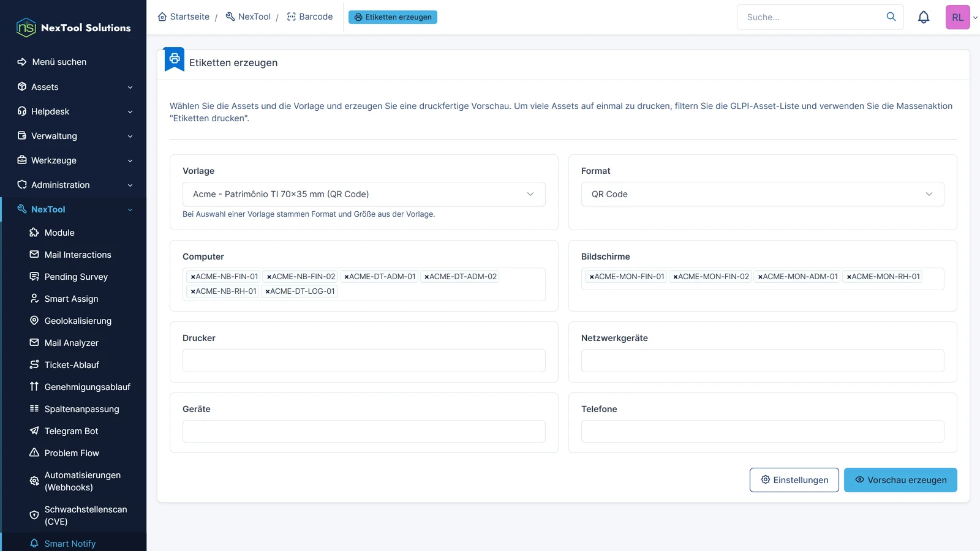Click the Netzwerkgeräte selection field
Viewport: 980px width, 551px height.
(x=763, y=361)
